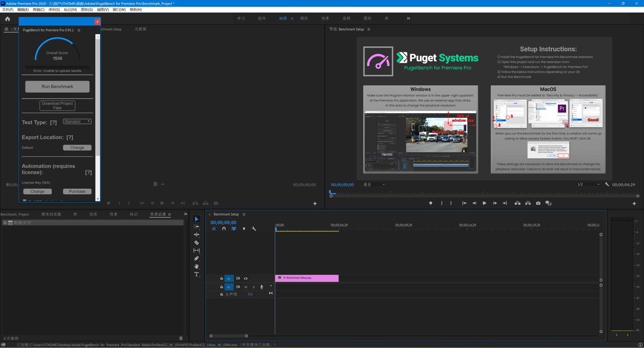Select the Razor tool in the toolbar
Screen dimensions: 644x348
click(x=197, y=243)
